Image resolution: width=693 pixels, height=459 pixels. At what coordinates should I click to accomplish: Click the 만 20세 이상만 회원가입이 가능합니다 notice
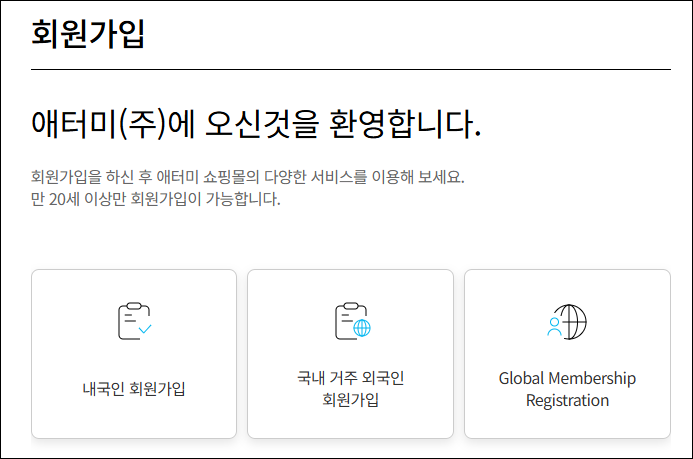click(x=156, y=199)
